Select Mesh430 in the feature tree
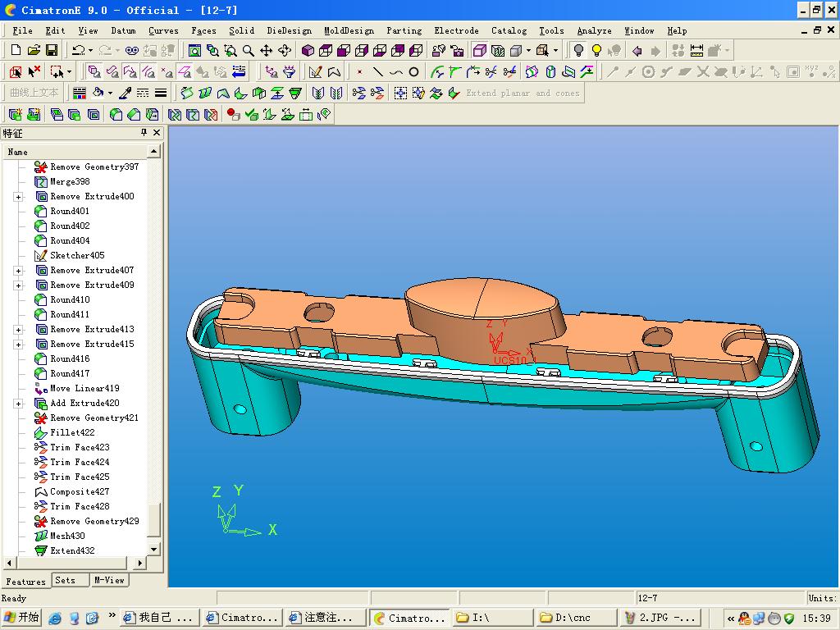 [x=67, y=536]
